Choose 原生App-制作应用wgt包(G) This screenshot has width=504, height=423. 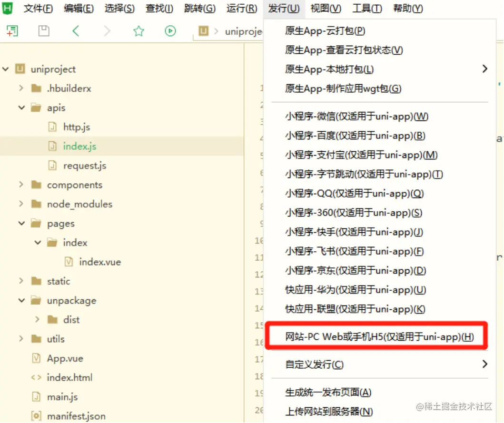(x=380, y=89)
